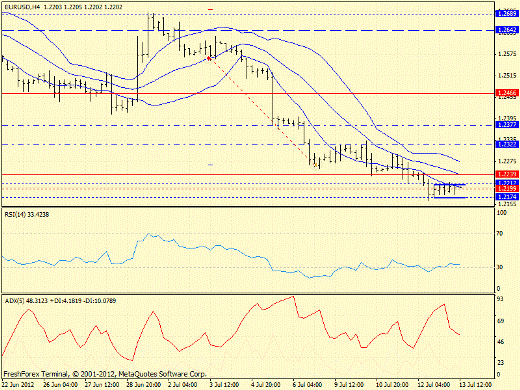Click the blue 1.2322 price level tag

point(507,144)
